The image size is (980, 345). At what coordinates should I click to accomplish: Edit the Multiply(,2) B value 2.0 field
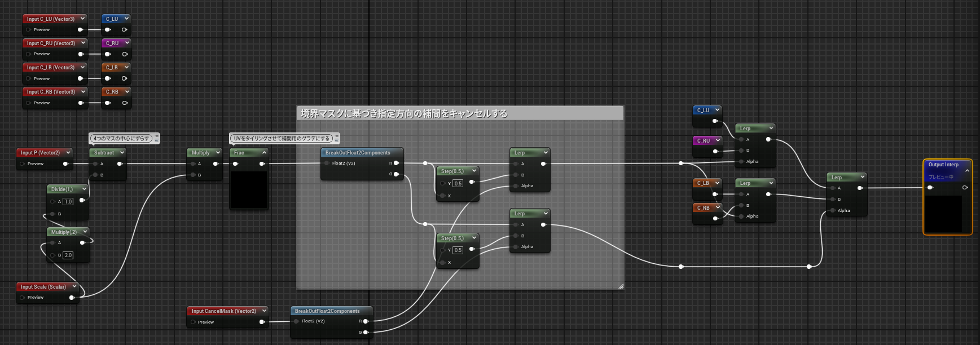pyautogui.click(x=68, y=255)
